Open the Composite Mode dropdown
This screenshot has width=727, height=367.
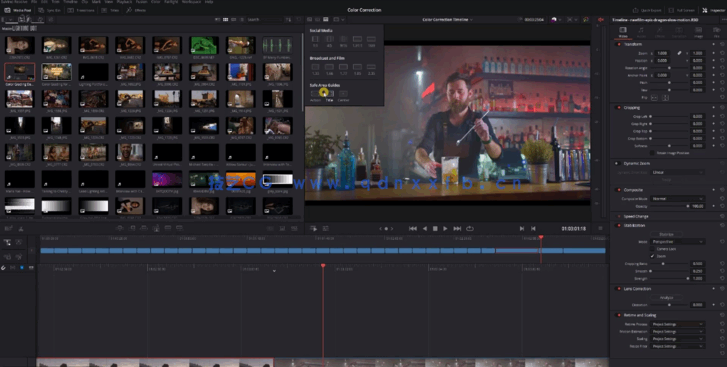point(677,198)
